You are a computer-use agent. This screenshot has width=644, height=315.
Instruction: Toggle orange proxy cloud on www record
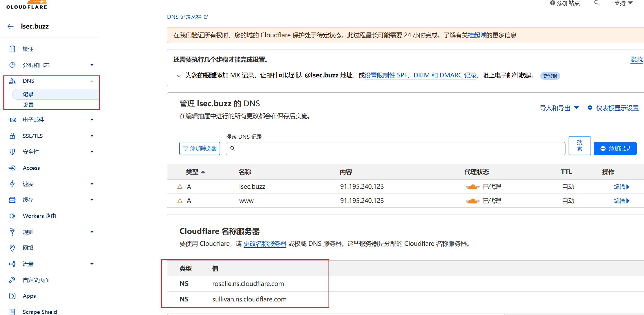point(473,201)
